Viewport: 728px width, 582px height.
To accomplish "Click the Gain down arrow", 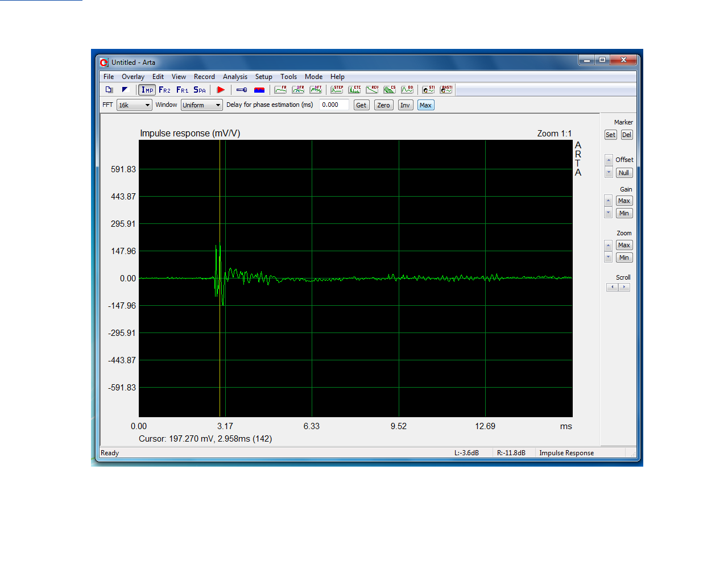I will (609, 212).
